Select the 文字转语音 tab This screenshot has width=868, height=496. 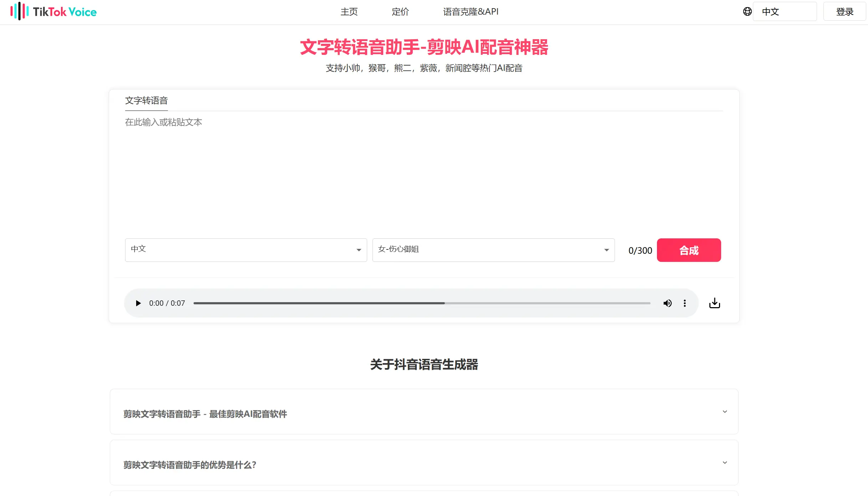[x=146, y=100]
